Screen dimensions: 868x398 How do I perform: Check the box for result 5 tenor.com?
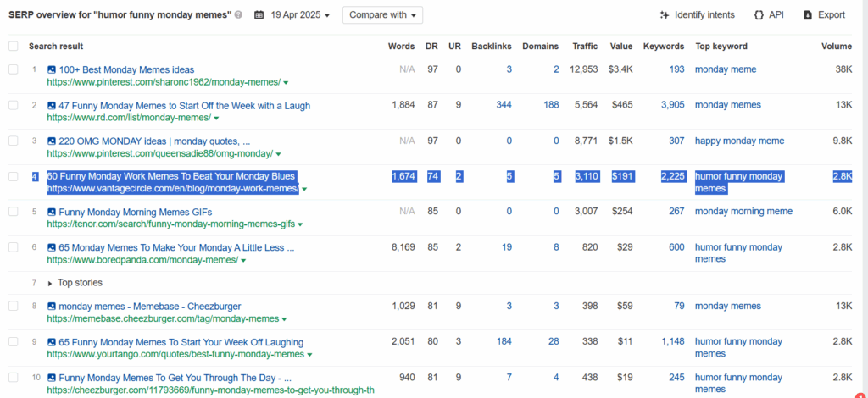tap(14, 211)
